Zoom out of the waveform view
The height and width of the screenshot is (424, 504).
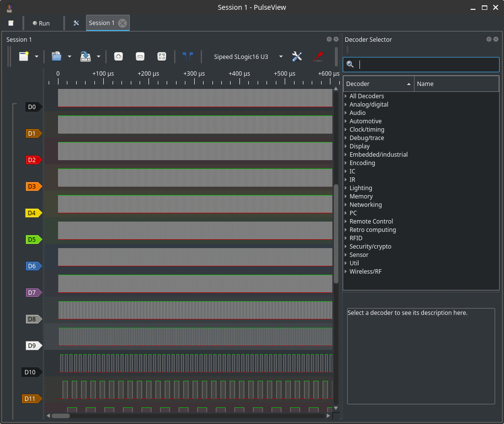(x=140, y=57)
